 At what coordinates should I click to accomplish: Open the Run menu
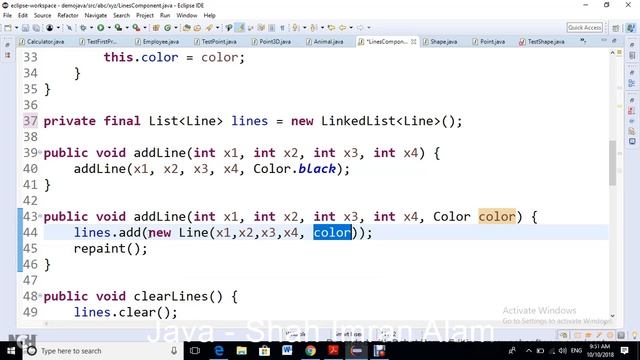[x=165, y=16]
